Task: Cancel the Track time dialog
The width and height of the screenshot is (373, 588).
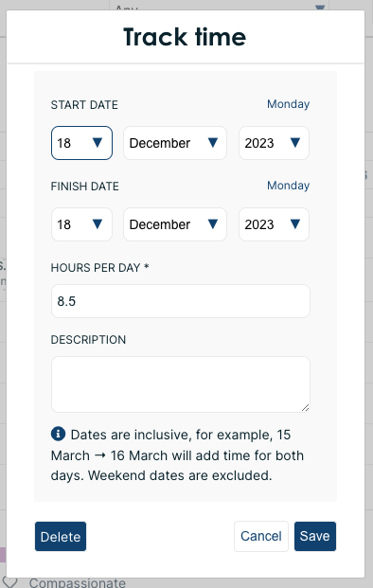Action: 261,536
